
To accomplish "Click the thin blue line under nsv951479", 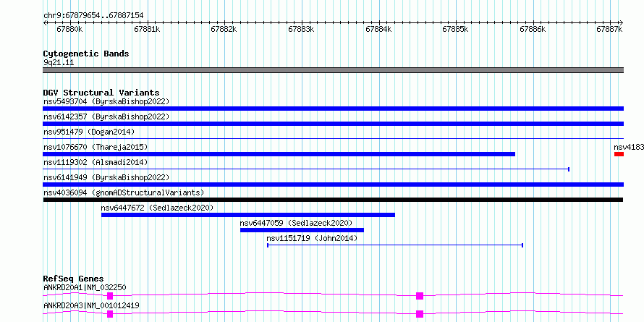I will click(x=333, y=139).
